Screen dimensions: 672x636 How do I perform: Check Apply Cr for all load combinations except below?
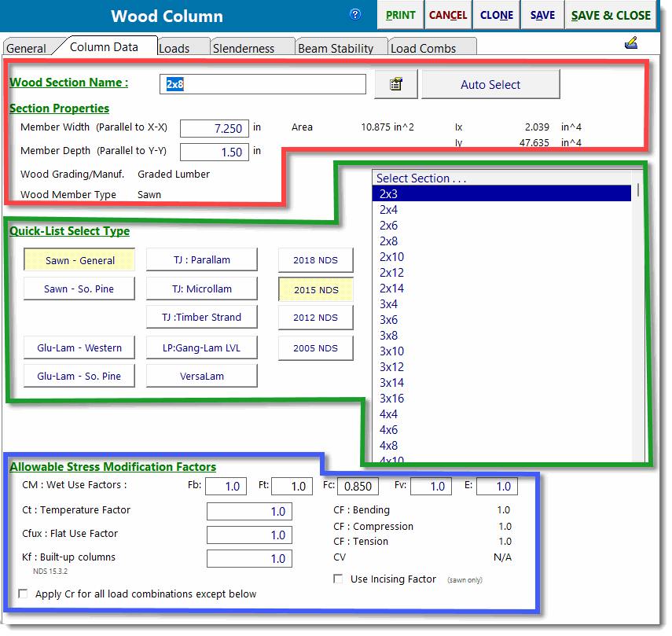pyautogui.click(x=23, y=594)
